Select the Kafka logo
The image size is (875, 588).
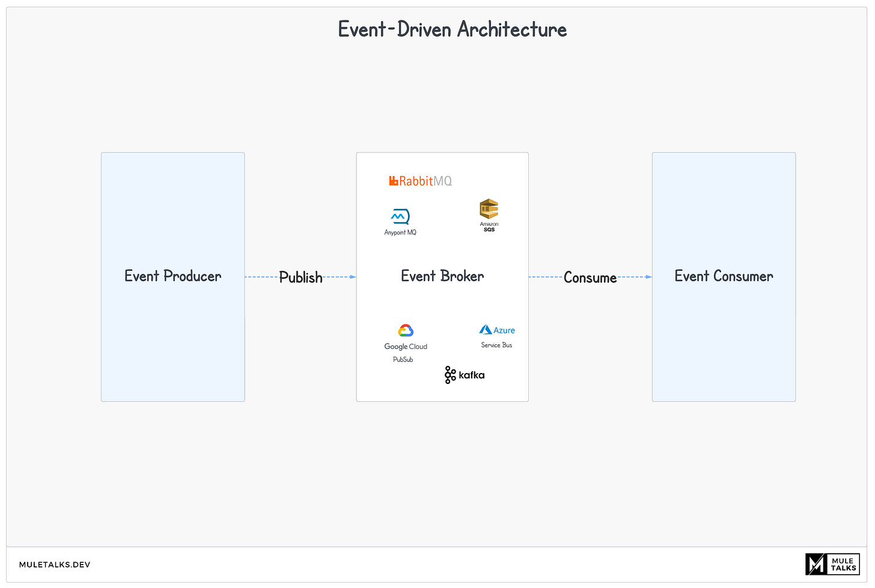pyautogui.click(x=465, y=375)
